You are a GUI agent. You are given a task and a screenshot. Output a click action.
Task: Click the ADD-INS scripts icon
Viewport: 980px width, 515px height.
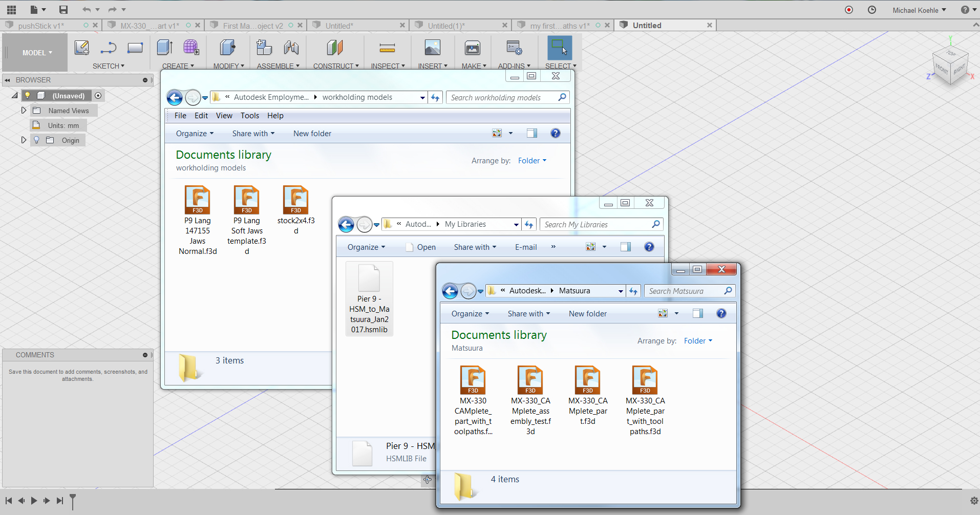[x=514, y=48]
